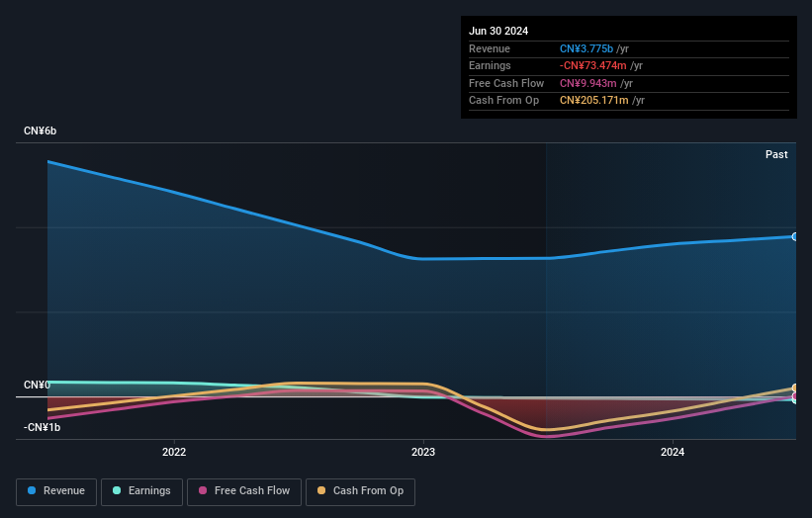Screen dimensions: 812x518
Task: Toggle the Revenue legend button
Action: [x=56, y=491]
